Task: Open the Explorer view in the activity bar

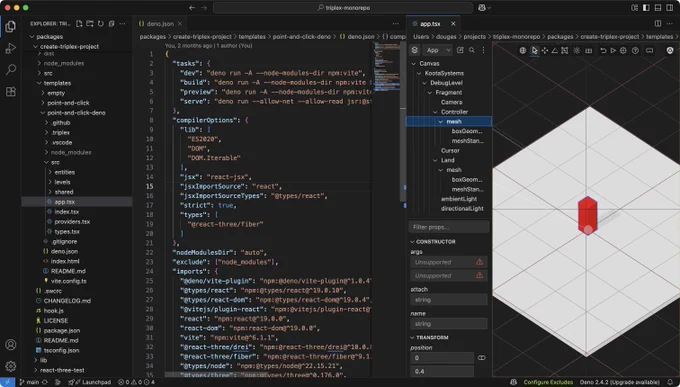Action: pos(10,26)
